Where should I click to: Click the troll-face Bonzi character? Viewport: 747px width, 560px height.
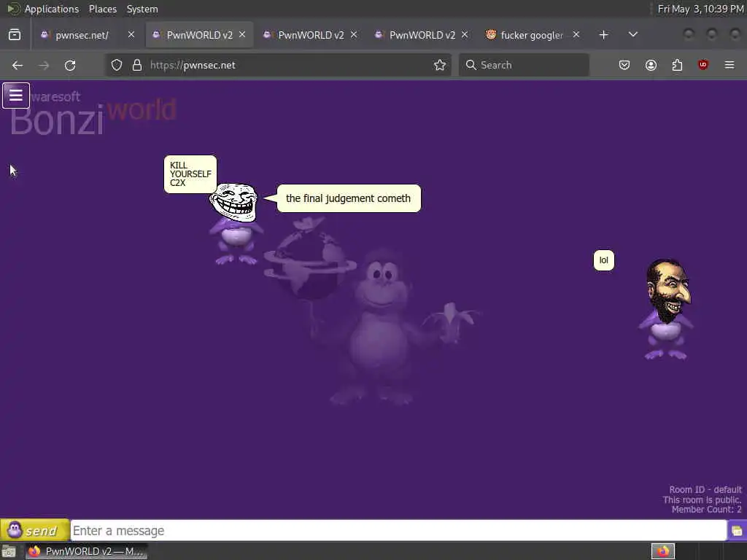(235, 224)
